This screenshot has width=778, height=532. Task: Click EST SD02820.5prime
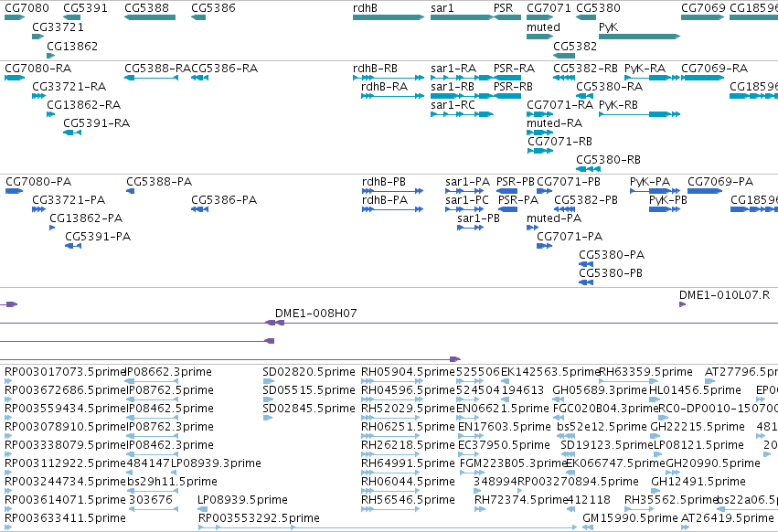pos(309,372)
